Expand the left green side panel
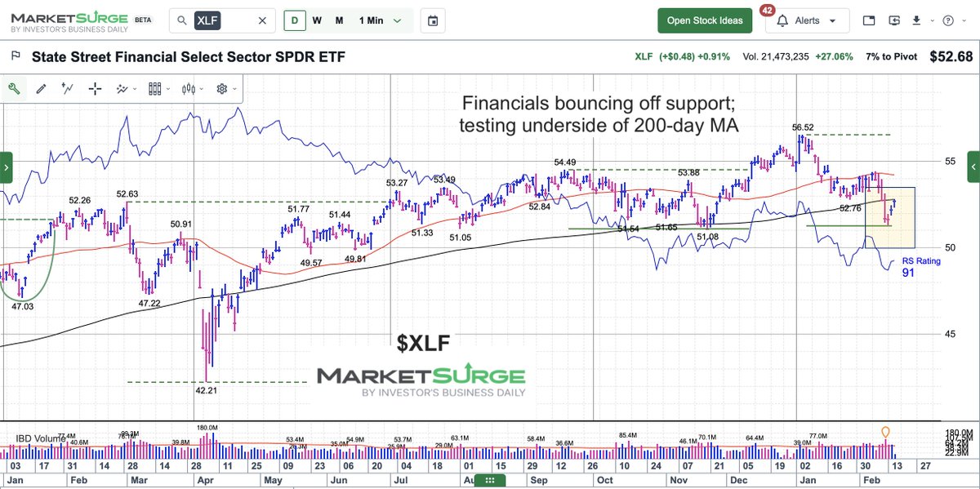The width and height of the screenshot is (980, 489). coord(6,167)
